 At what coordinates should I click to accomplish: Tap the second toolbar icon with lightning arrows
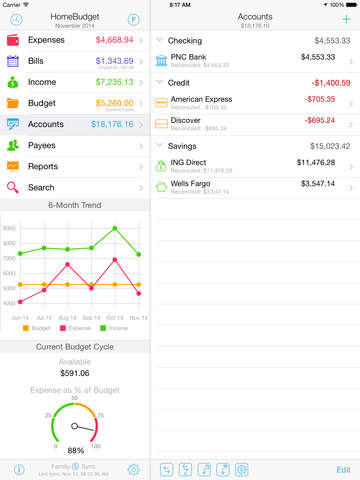[x=185, y=470]
